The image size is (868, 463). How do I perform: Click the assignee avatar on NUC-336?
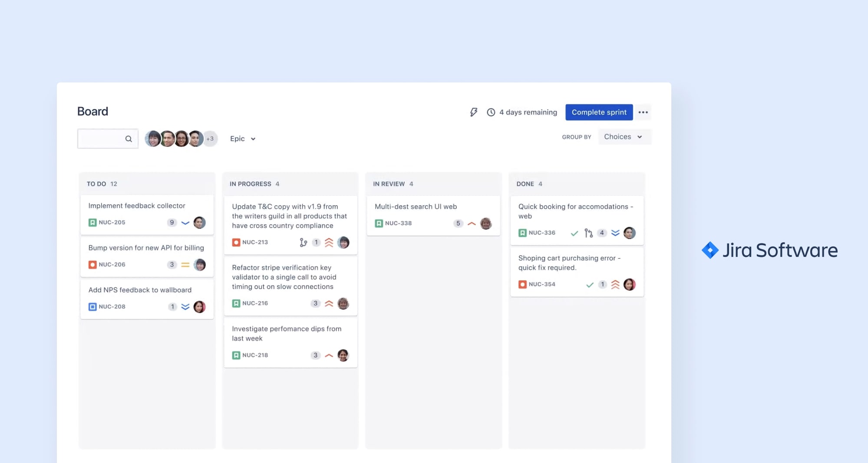pos(630,233)
